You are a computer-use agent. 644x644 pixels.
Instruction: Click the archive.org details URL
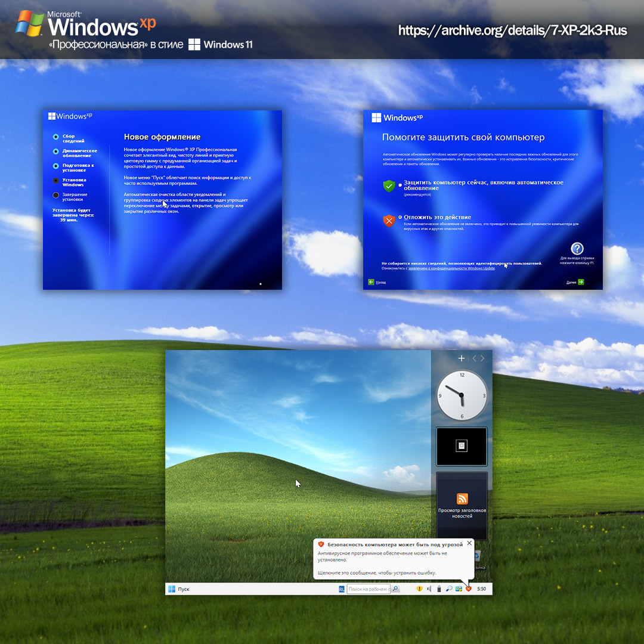(x=513, y=30)
